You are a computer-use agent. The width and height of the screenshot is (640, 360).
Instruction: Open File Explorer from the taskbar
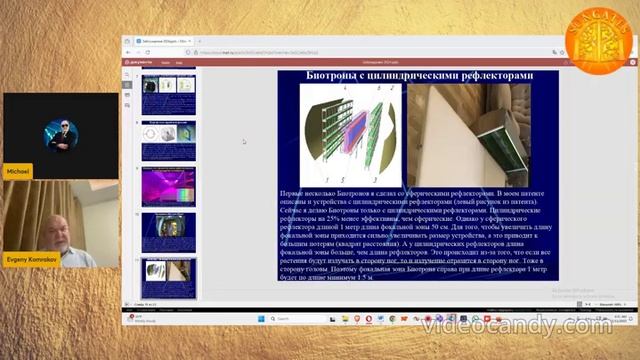coord(345,319)
